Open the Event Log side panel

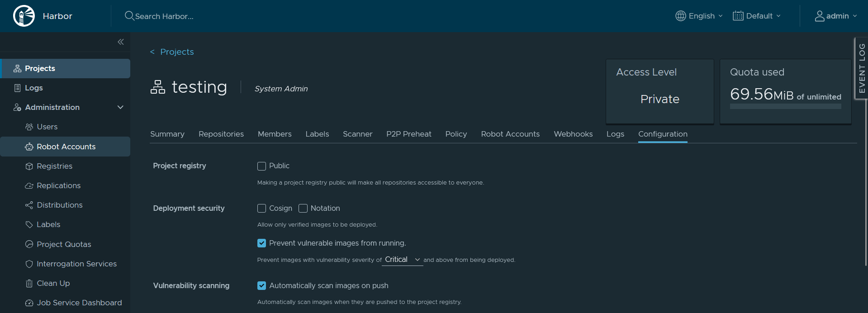tap(861, 68)
